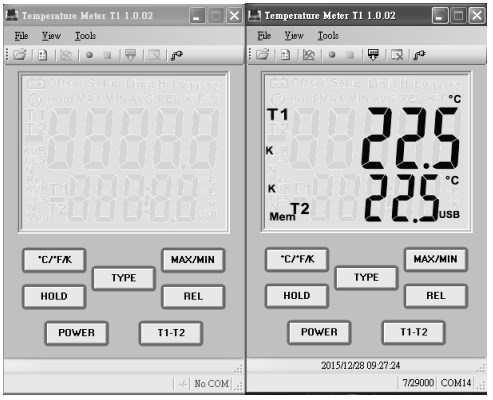
Task: Click the document icon in left window toolbar
Action: point(43,55)
